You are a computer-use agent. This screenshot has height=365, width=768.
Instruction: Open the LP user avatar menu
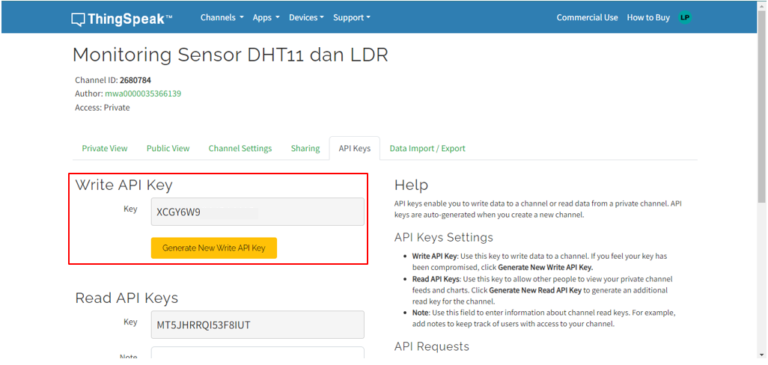685,18
